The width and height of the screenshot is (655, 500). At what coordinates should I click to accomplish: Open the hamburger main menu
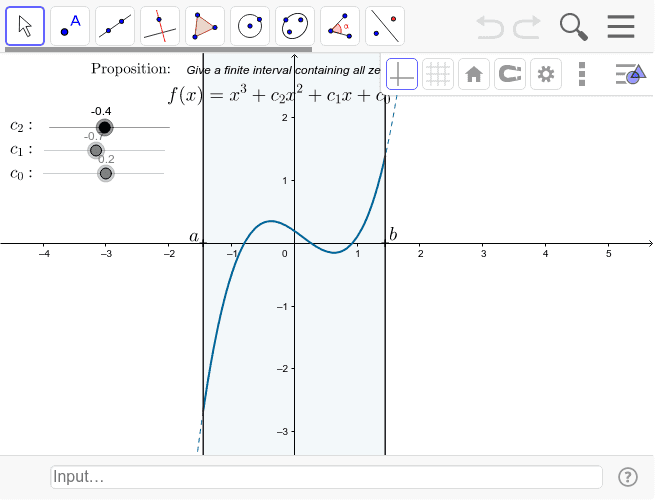coord(621,26)
